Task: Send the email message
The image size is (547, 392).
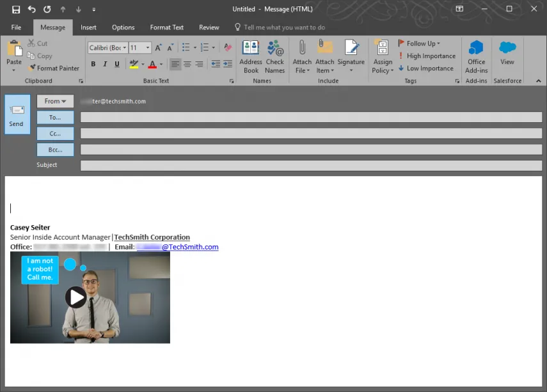Action: coord(17,114)
